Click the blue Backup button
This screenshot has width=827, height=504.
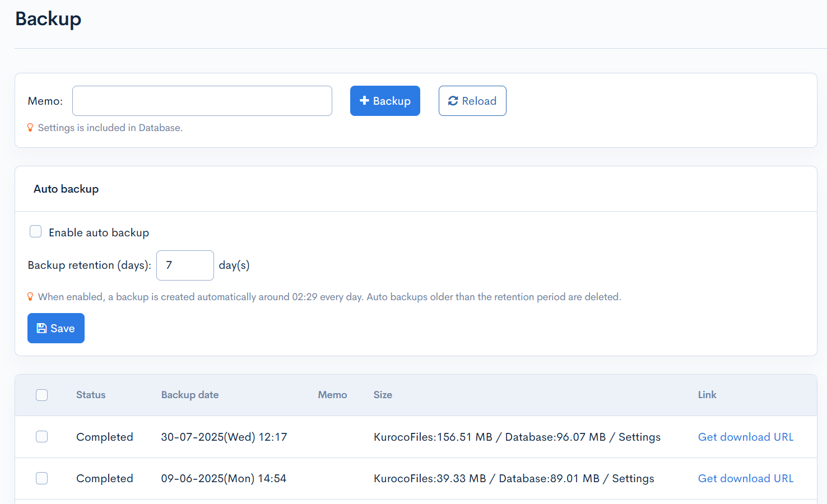coord(385,101)
